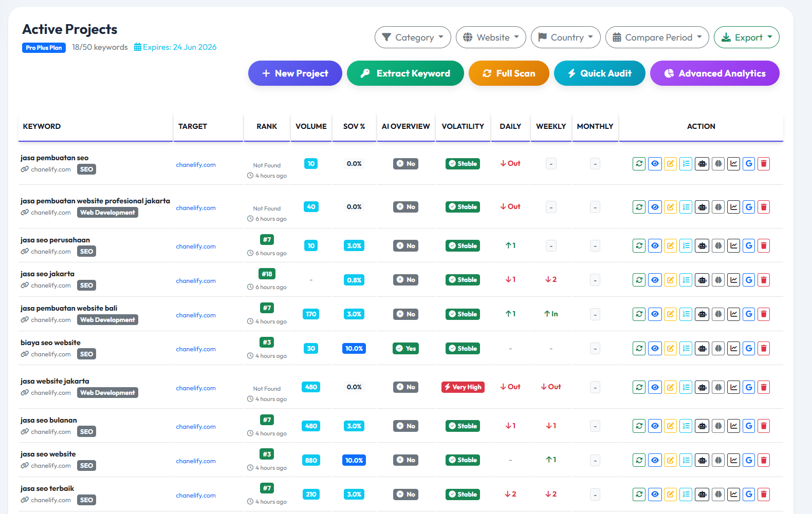This screenshot has width=812, height=514.
Task: Click the AI OVERVIEW column header
Action: (x=405, y=126)
